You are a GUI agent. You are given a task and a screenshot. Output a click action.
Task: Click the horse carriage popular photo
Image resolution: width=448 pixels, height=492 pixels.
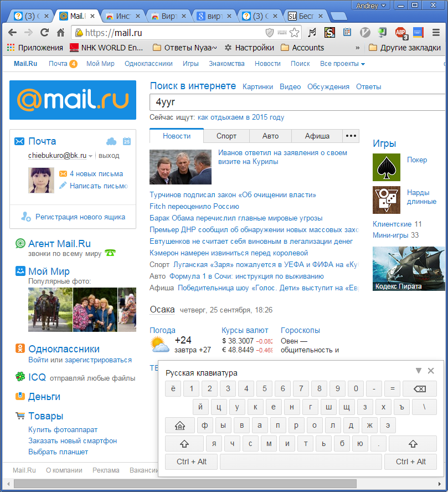pos(50,310)
